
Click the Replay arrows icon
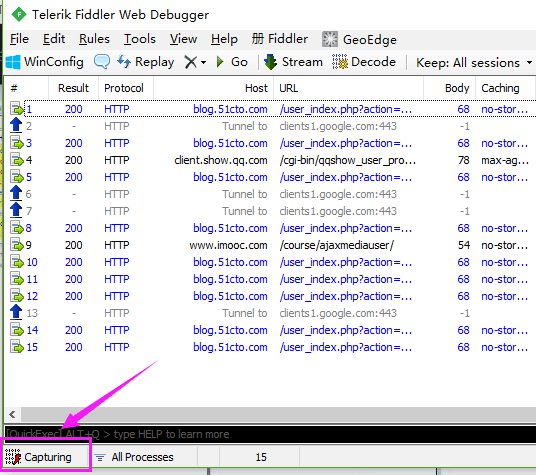coord(124,62)
